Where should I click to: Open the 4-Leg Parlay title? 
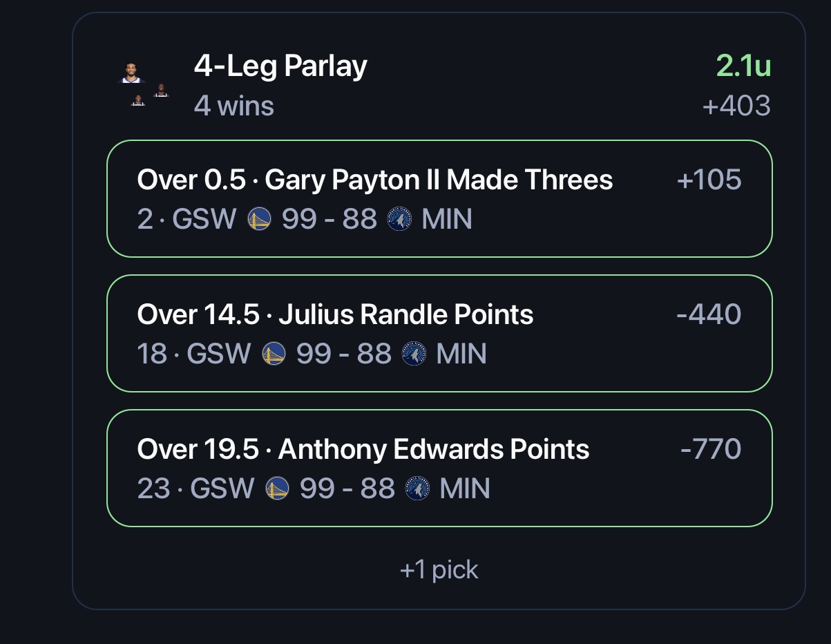[x=280, y=66]
